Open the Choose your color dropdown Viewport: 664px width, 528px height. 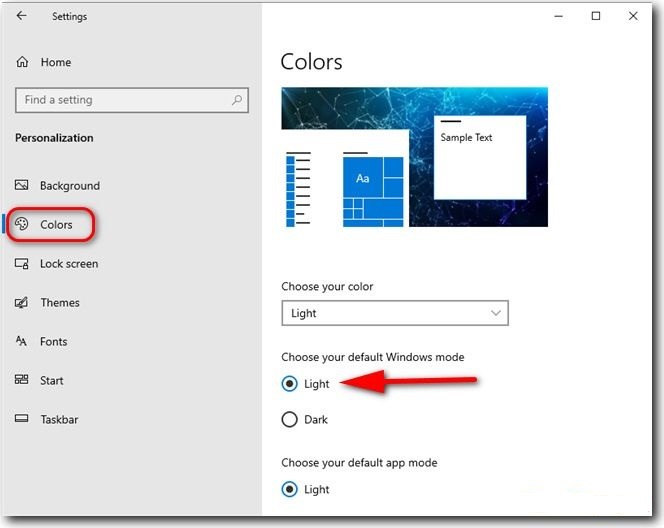[395, 313]
